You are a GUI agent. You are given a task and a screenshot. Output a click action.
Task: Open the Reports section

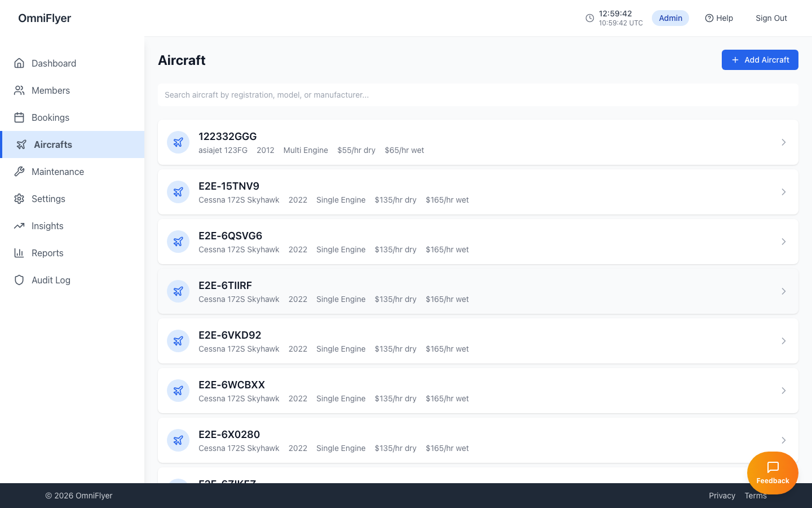[72, 253]
